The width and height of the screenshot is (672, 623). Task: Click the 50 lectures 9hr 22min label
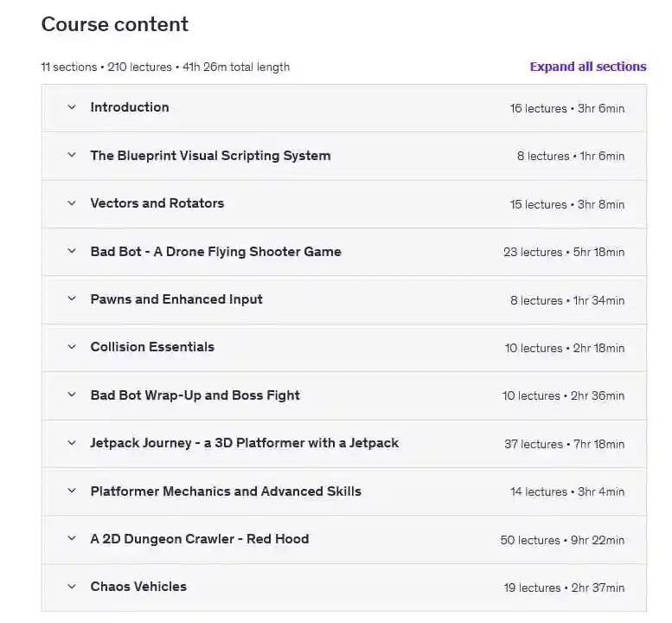coord(562,540)
